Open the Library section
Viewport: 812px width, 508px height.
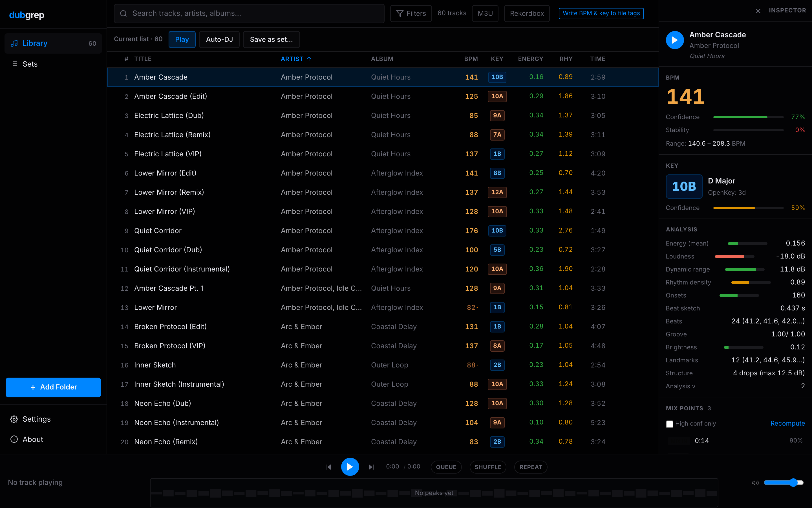point(53,43)
